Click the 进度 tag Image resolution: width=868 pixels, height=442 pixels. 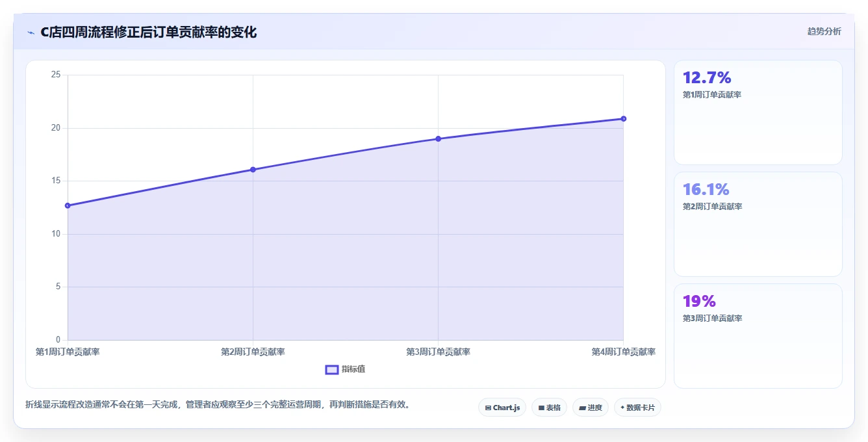(x=590, y=408)
